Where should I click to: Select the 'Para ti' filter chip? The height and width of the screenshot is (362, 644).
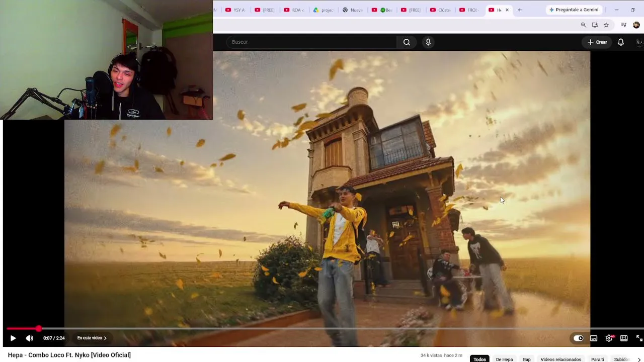point(598,359)
